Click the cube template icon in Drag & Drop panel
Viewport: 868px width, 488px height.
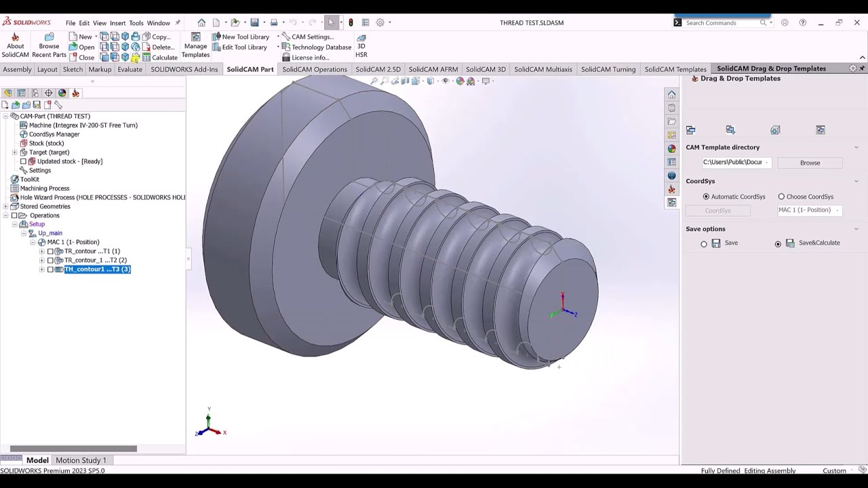point(775,130)
